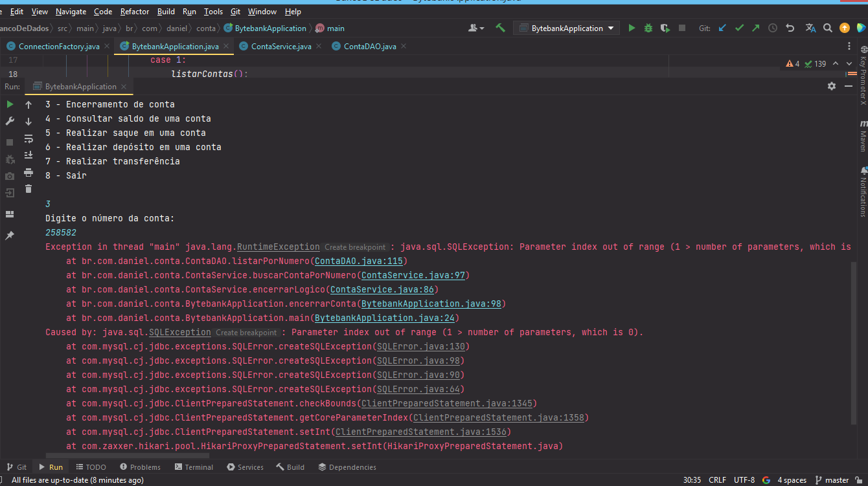Switch to ContaService.java tab
The width and height of the screenshot is (868, 486).
(280, 47)
